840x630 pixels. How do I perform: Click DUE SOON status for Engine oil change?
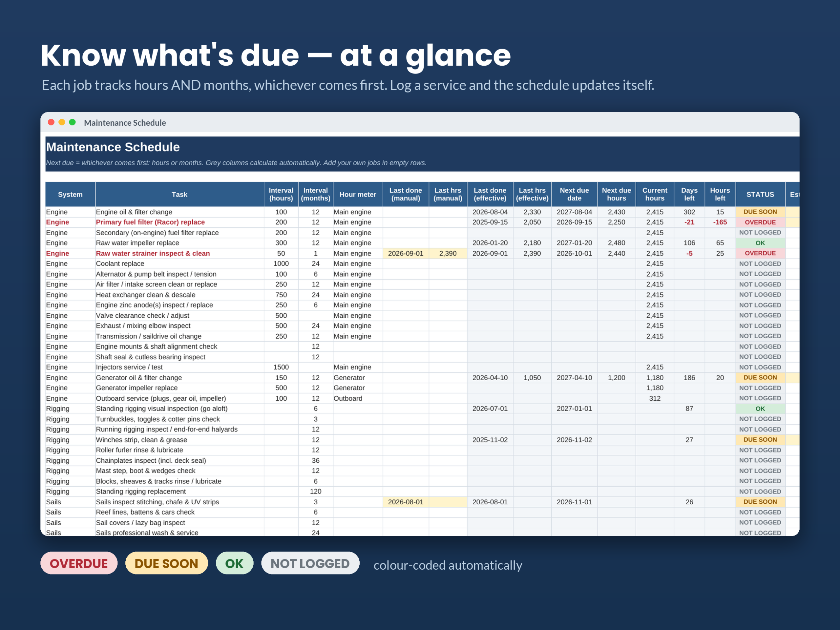pyautogui.click(x=760, y=212)
